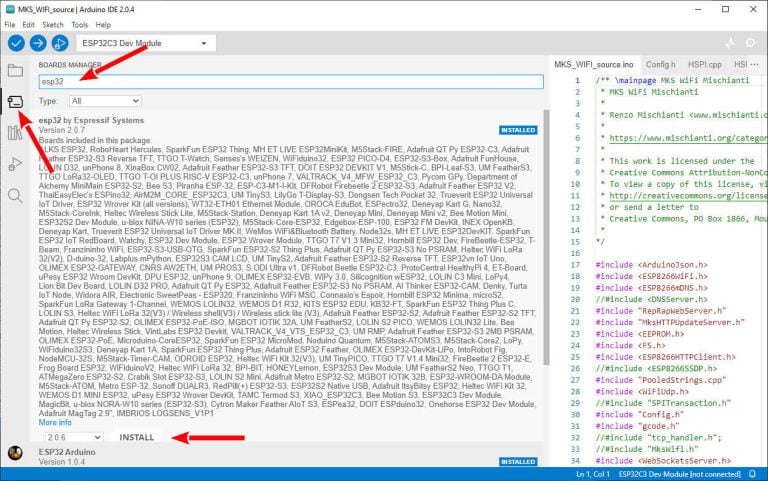
Task: Show more tabs via the ellipsis button
Action: coord(757,64)
